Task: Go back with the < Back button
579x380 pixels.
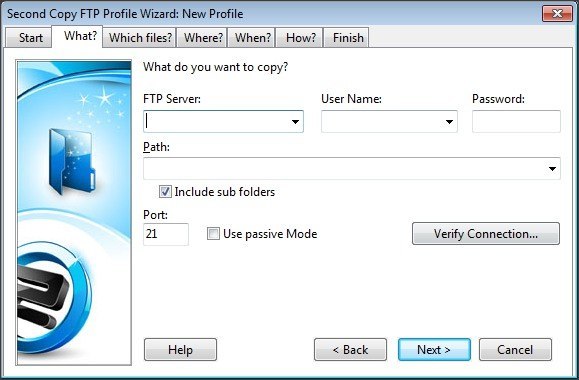Action: [350, 349]
